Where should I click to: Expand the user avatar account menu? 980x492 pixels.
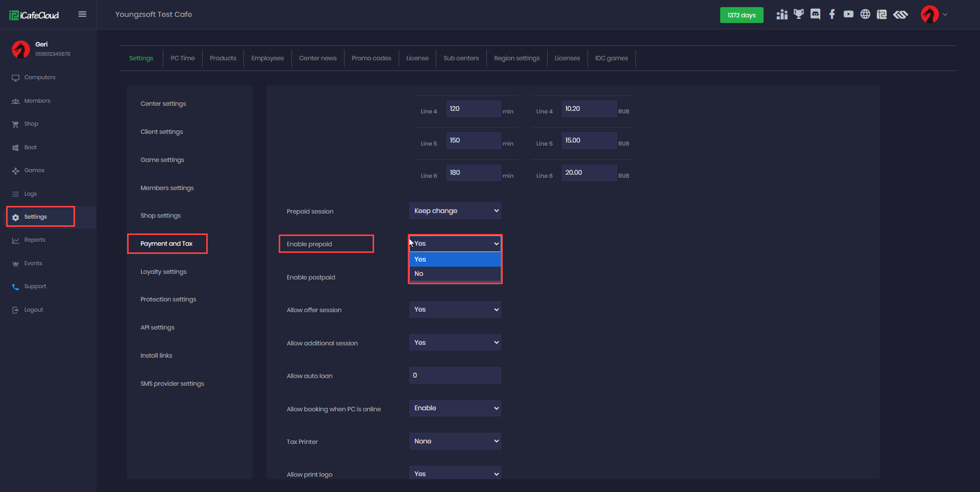click(934, 14)
